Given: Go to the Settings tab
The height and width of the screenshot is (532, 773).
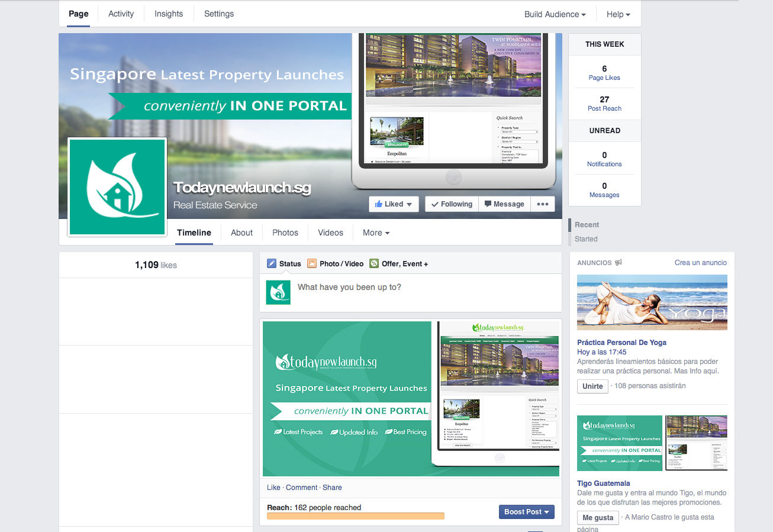Looking at the screenshot, I should [x=219, y=14].
